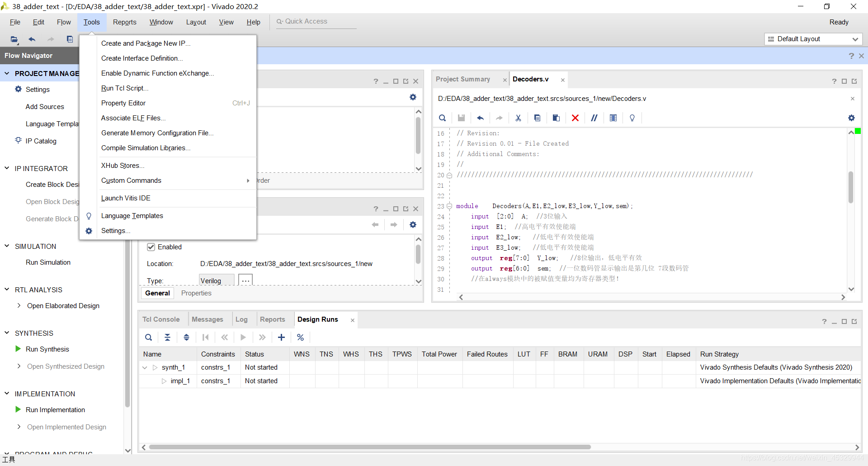This screenshot has height=466, width=868.
Task: Collapse the PROJECT MANAGER section
Action: [7, 73]
